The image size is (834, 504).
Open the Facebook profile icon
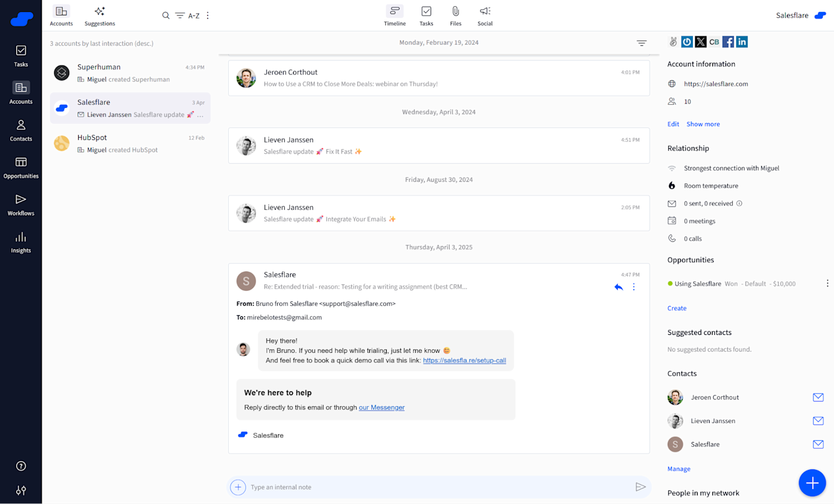point(728,42)
